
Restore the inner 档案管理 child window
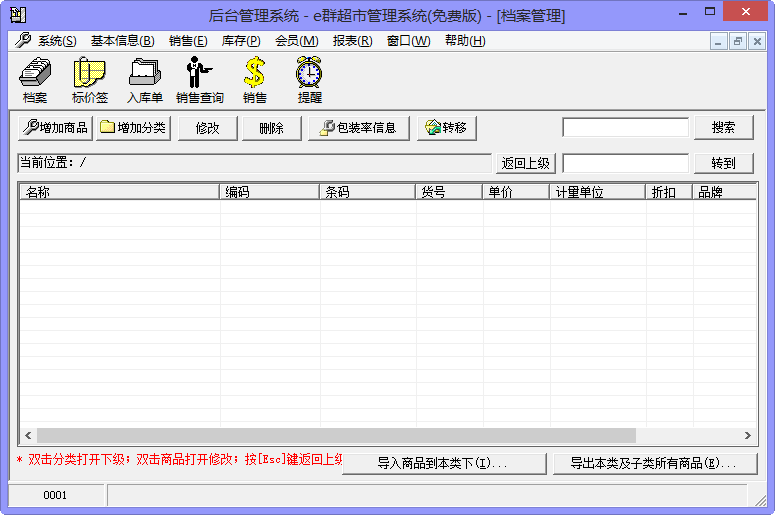(738, 42)
